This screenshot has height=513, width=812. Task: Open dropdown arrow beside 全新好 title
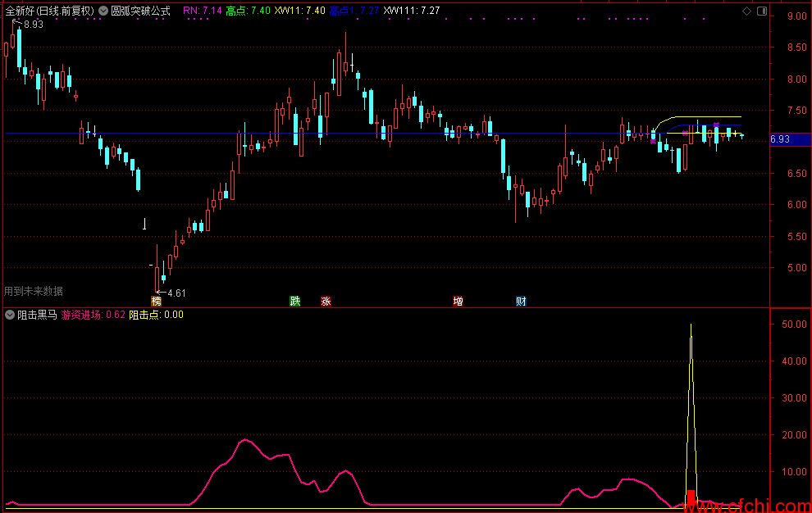(x=103, y=11)
